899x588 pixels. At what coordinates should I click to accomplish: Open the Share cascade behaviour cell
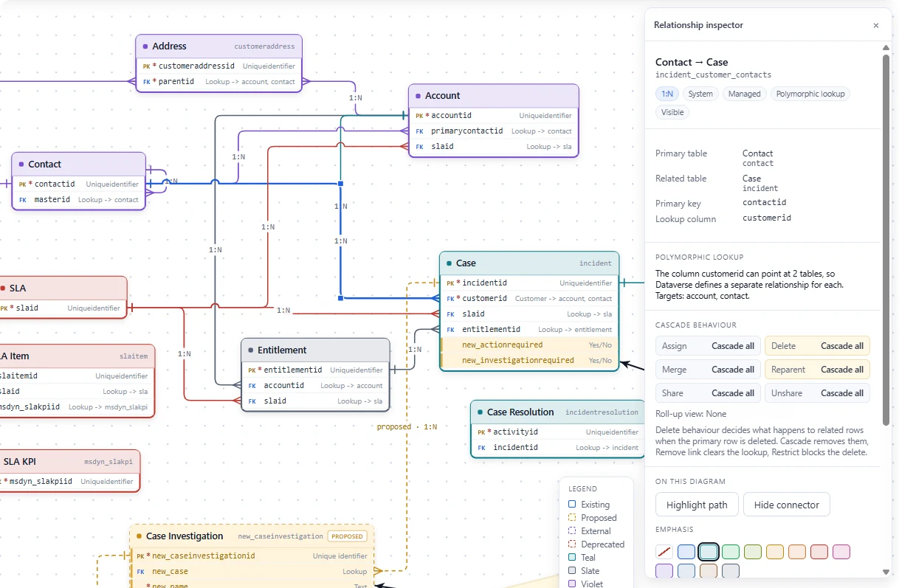pyautogui.click(x=708, y=393)
